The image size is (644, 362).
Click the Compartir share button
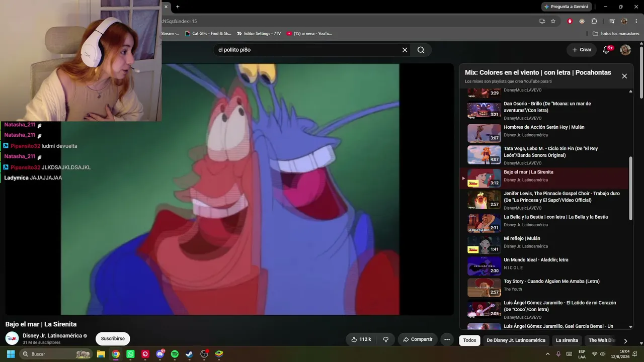coord(418,339)
